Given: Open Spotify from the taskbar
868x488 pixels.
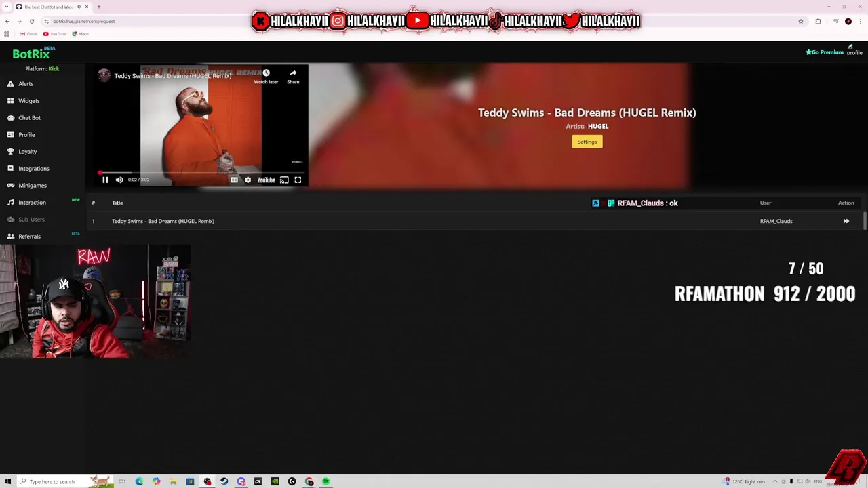Looking at the screenshot, I should click(x=326, y=481).
